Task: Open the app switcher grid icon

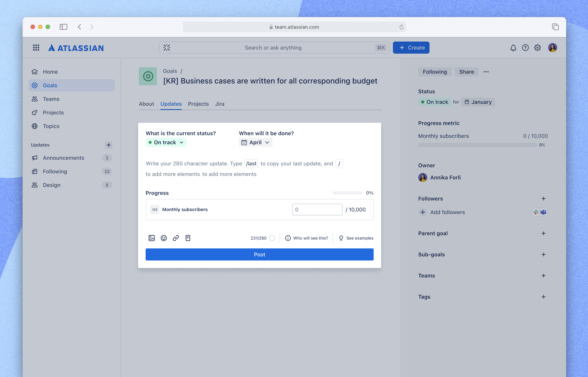Action: pos(36,47)
